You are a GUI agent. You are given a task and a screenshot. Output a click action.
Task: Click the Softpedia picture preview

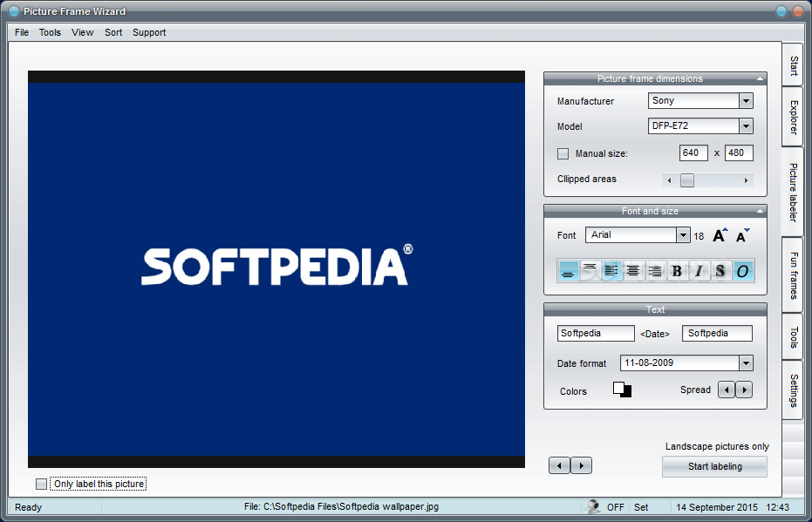click(276, 269)
